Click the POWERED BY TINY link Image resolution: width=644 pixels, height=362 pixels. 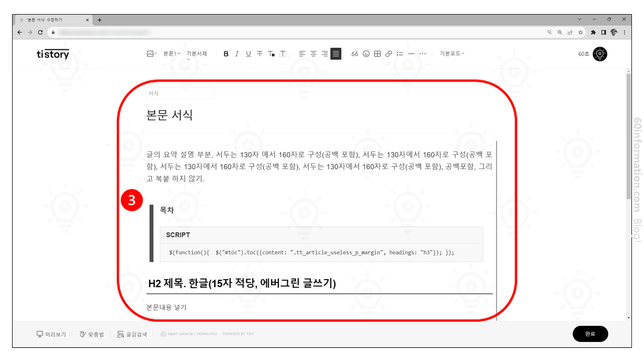click(238, 334)
